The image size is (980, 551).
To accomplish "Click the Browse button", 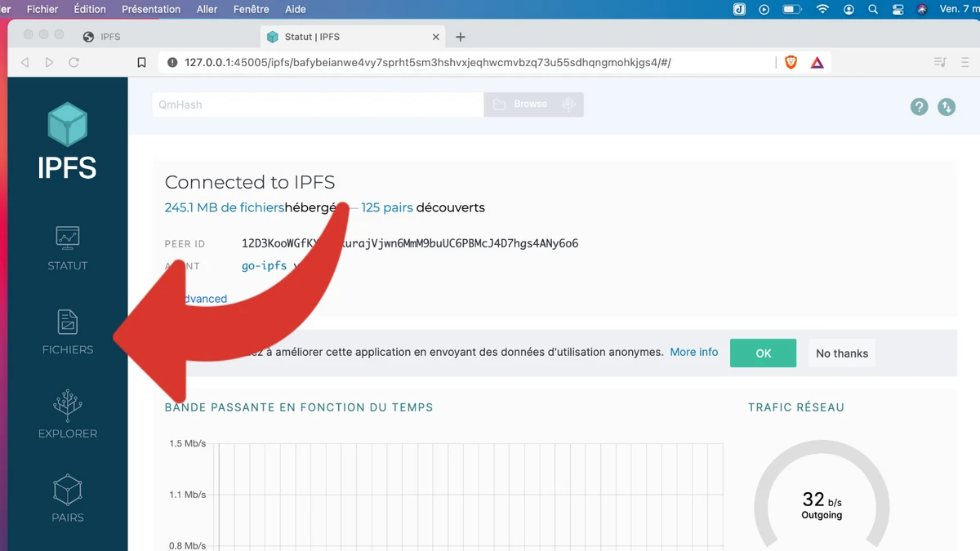I will (534, 104).
